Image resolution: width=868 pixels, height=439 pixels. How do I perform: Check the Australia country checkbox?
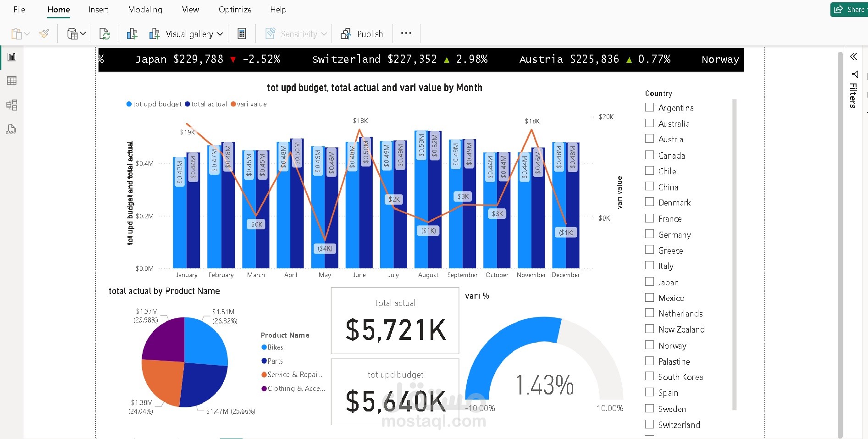click(649, 123)
